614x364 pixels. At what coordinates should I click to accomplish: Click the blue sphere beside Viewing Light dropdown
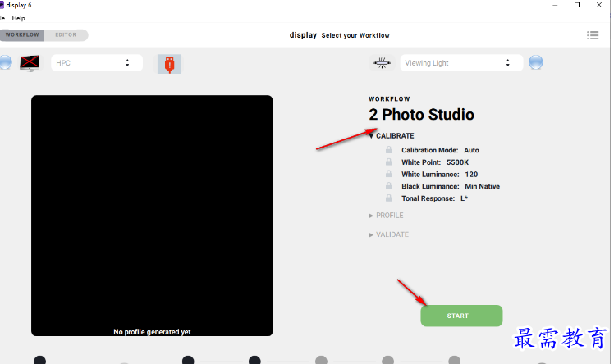point(536,62)
